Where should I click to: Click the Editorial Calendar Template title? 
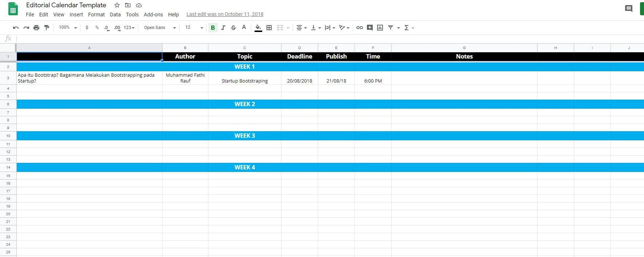click(x=66, y=5)
